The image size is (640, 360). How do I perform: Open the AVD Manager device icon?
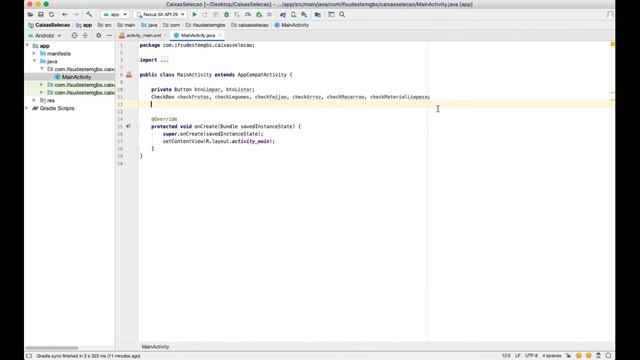(x=293, y=14)
